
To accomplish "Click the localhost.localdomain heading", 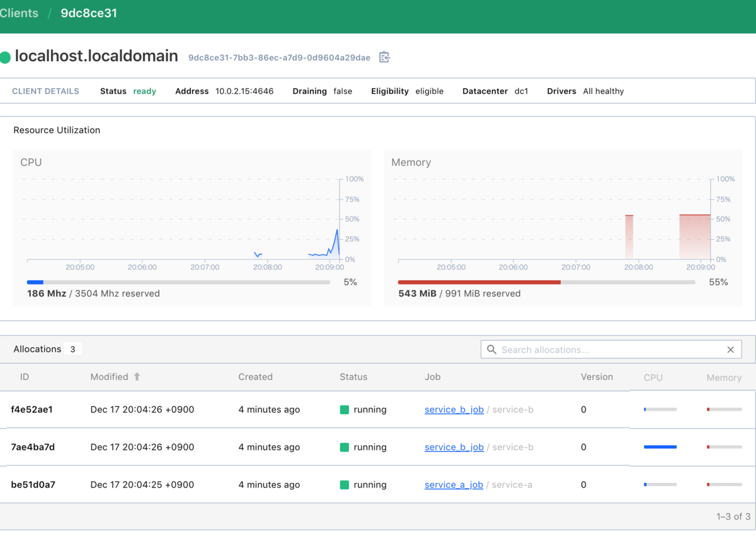I will click(x=96, y=56).
